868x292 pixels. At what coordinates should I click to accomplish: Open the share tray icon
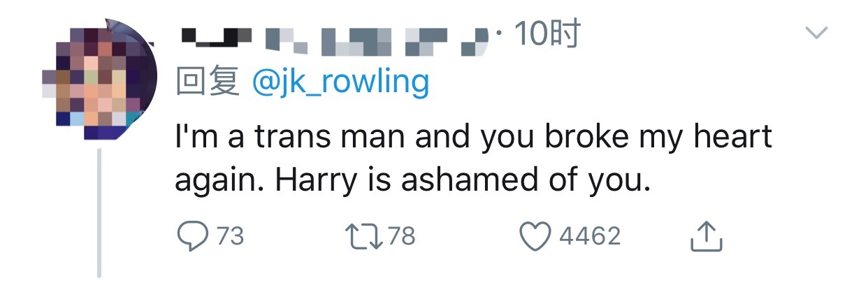(706, 237)
